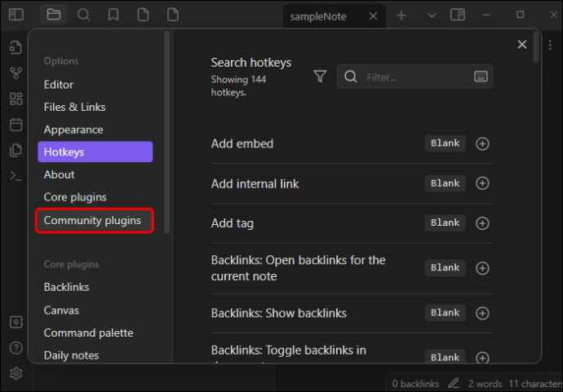Image resolution: width=563 pixels, height=392 pixels.
Task: Open the file explorer folder icon
Action: (x=54, y=15)
